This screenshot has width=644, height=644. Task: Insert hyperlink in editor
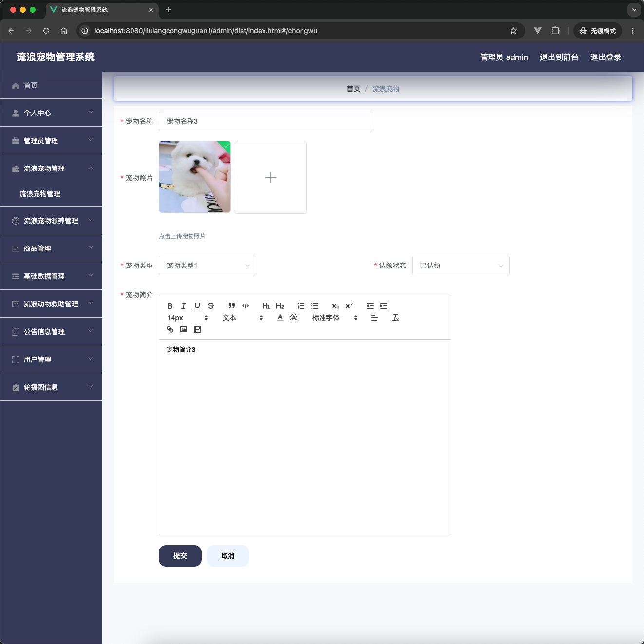point(170,329)
